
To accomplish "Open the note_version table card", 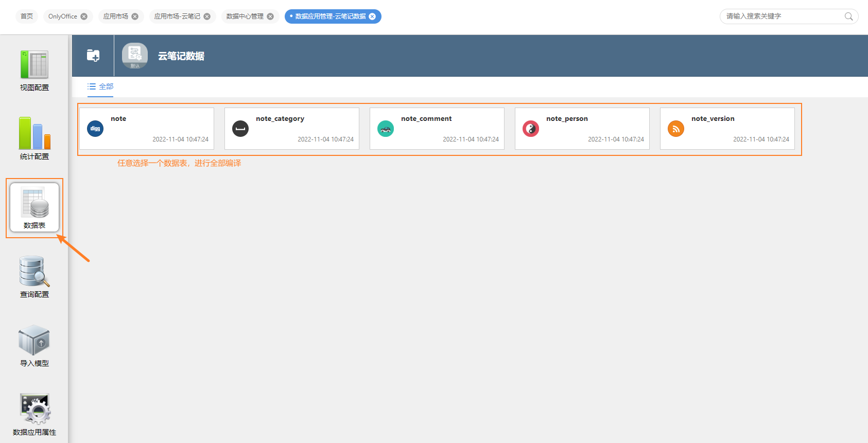I will (727, 129).
